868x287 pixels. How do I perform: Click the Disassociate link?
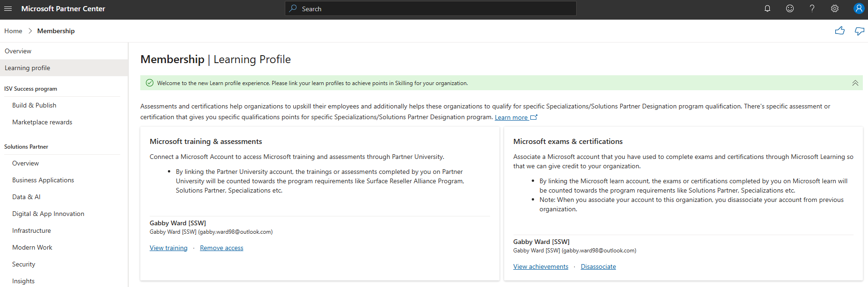[598, 266]
